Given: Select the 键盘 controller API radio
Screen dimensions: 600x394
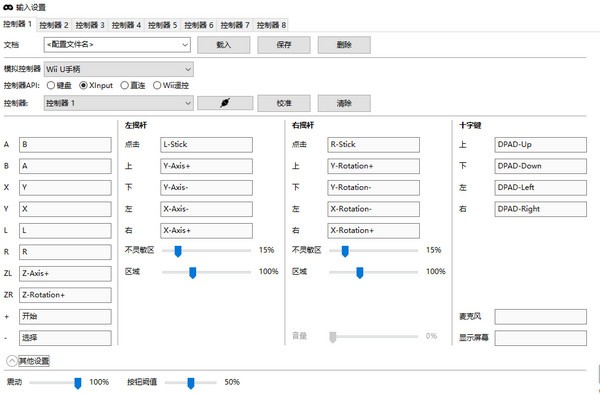Looking at the screenshot, I should point(51,85).
